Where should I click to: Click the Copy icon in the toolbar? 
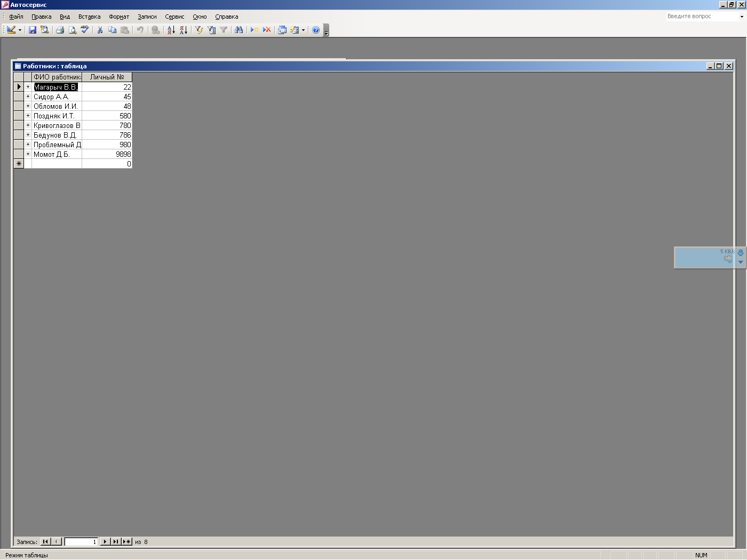112,30
